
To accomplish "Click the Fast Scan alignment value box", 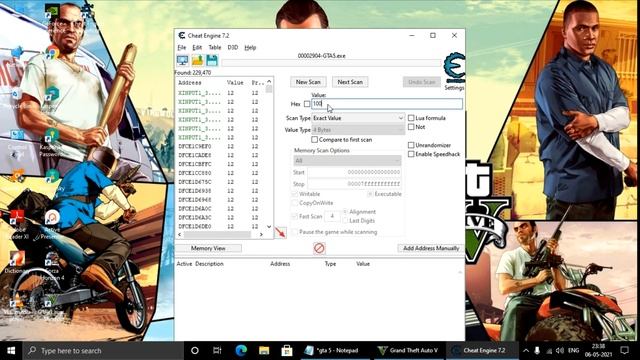I will pos(332,216).
